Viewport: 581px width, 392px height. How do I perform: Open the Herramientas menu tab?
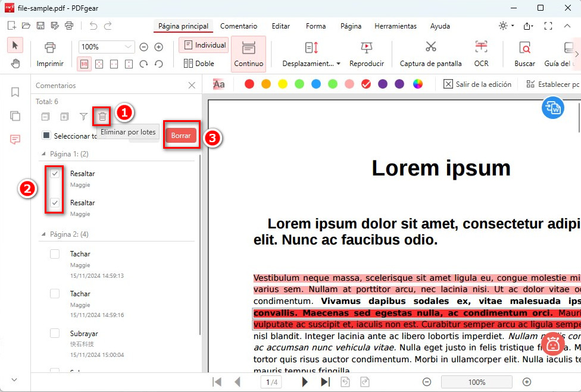click(395, 26)
